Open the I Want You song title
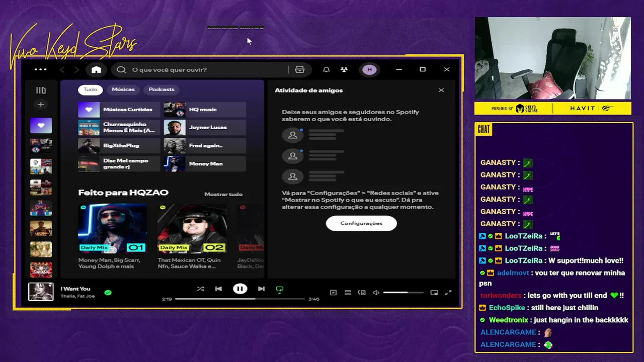 (x=75, y=289)
